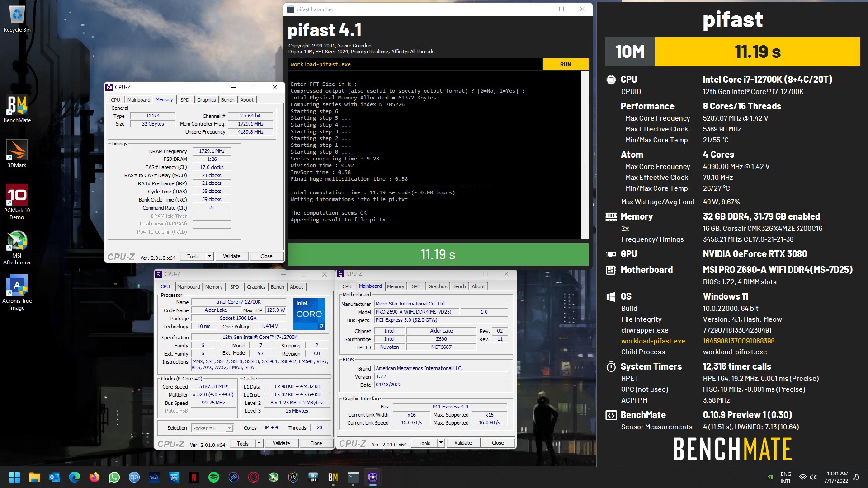Click Close button in Mainboard CPU-Z window
This screenshot has width=868, height=488.
tap(498, 443)
